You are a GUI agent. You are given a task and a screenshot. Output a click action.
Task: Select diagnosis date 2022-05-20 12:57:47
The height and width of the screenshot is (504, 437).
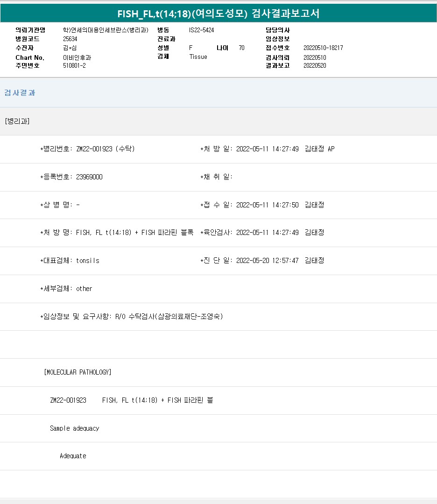tap(268, 260)
